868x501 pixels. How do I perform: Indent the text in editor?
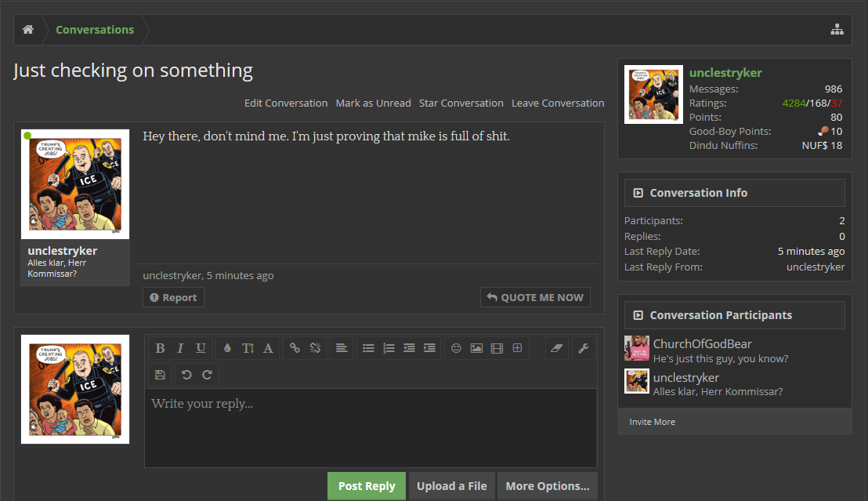click(429, 348)
